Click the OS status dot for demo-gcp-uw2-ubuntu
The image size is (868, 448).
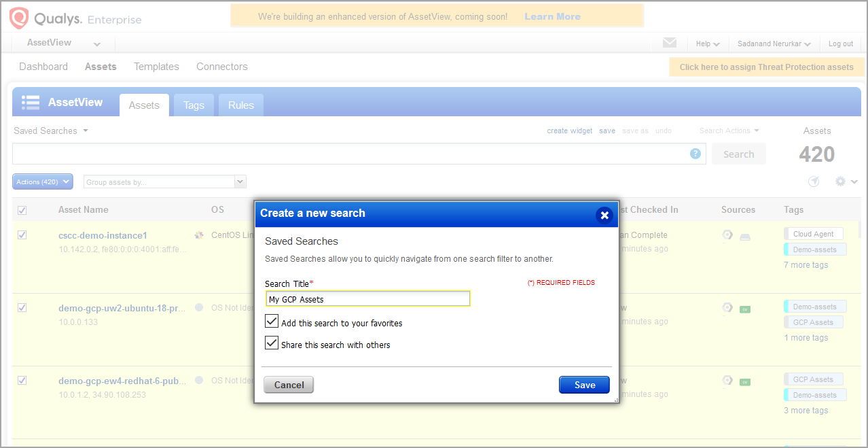click(x=199, y=307)
